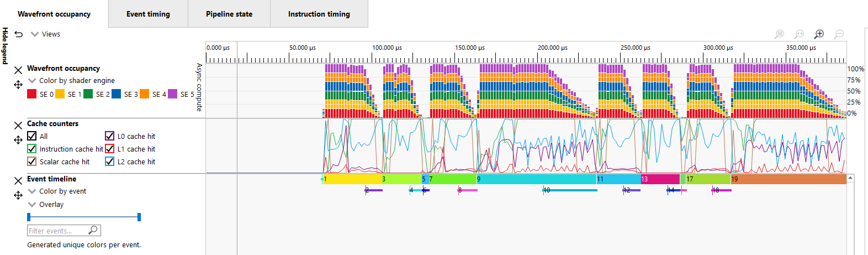Toggle the Instruction cache hit checkbox
This screenshot has width=868, height=255.
[x=32, y=149]
